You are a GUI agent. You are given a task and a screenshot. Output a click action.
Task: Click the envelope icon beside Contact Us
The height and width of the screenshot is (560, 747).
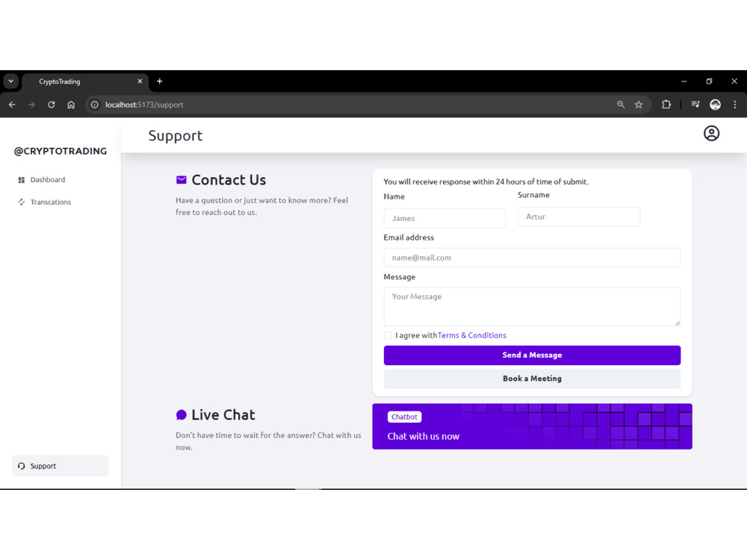pos(182,179)
